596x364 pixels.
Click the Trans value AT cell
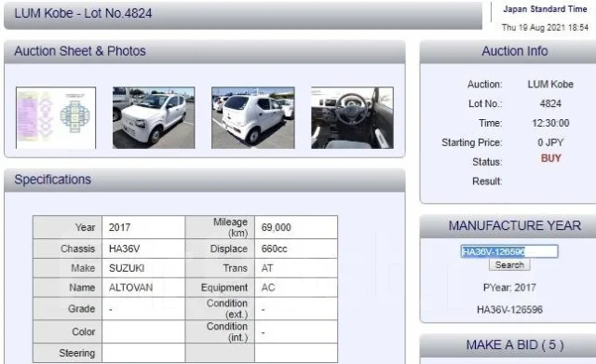click(296, 268)
